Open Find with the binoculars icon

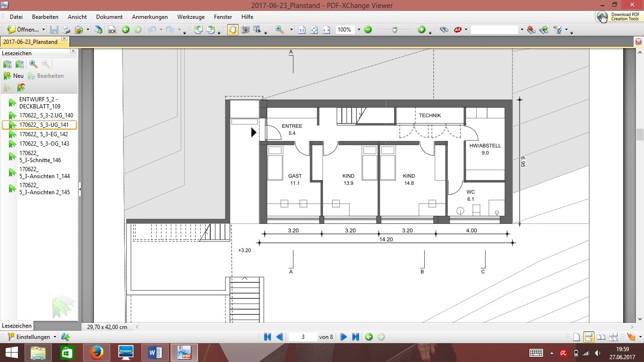coord(444,30)
